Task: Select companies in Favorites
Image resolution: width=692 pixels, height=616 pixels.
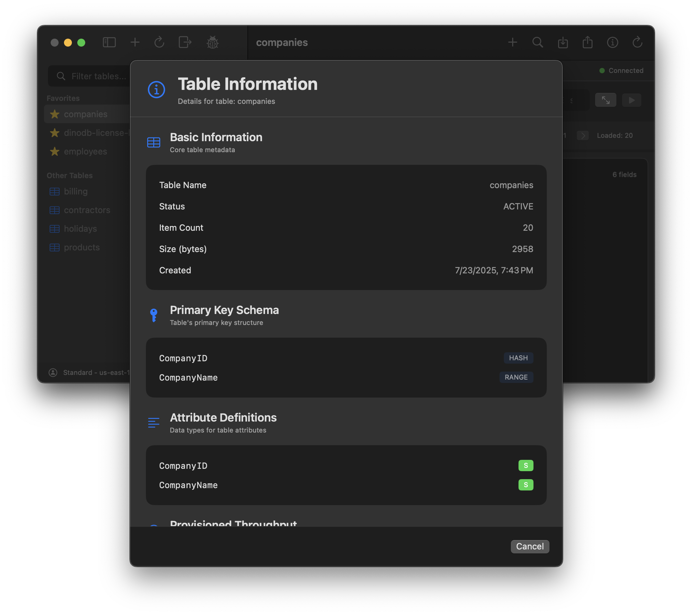Action: coord(87,114)
